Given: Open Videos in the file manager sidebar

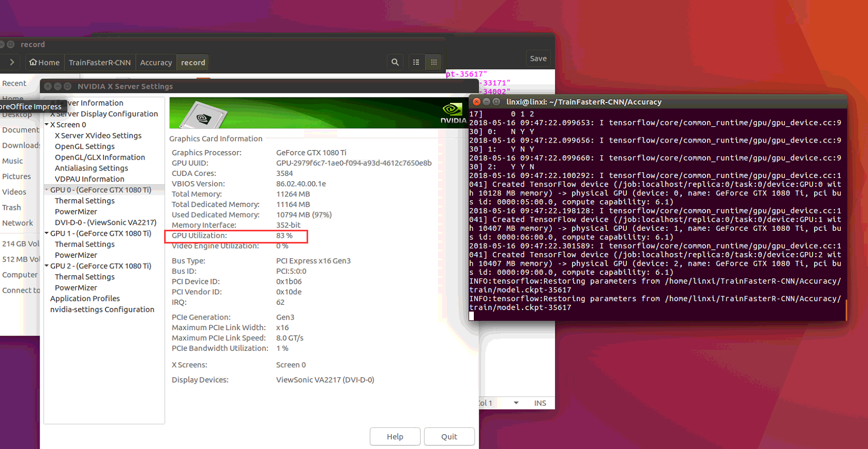Looking at the screenshot, I should tap(14, 192).
